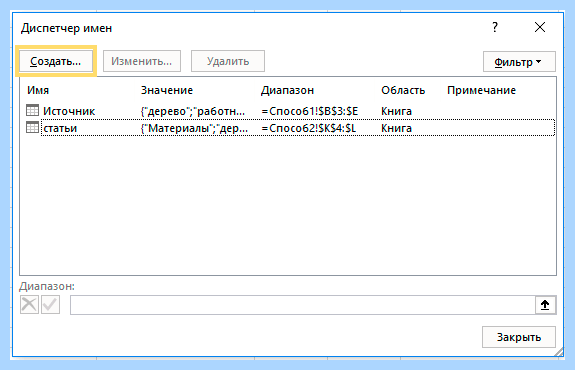
Task: Close the dialog with Закрыть button
Action: [x=519, y=337]
